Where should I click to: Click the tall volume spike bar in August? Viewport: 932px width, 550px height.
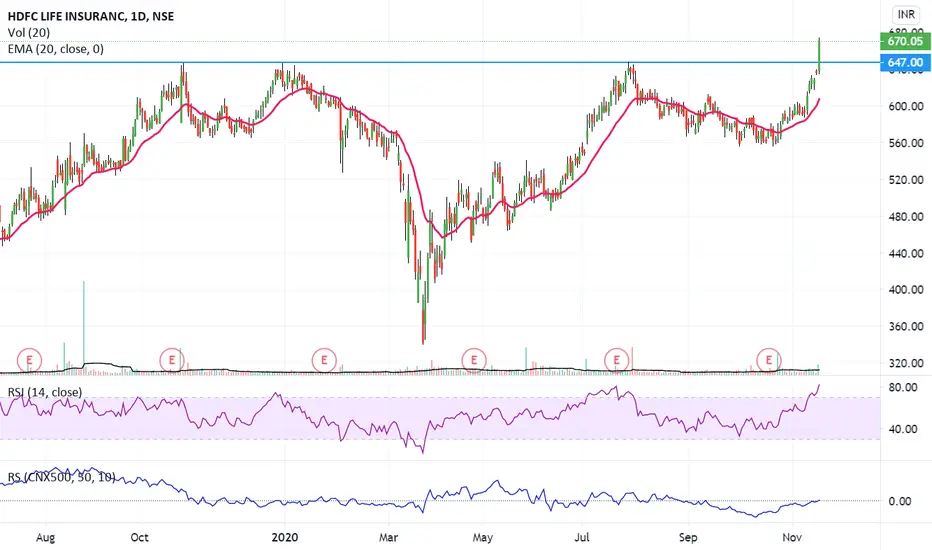click(84, 327)
